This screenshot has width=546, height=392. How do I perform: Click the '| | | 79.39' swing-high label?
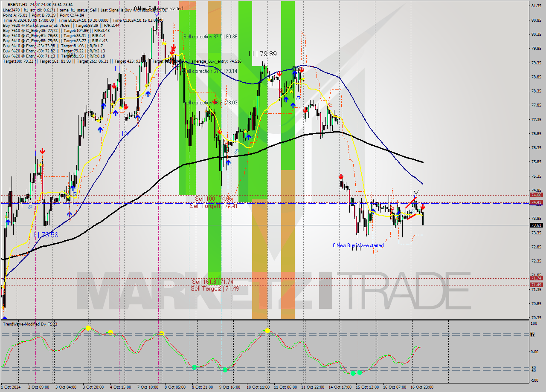(263, 54)
